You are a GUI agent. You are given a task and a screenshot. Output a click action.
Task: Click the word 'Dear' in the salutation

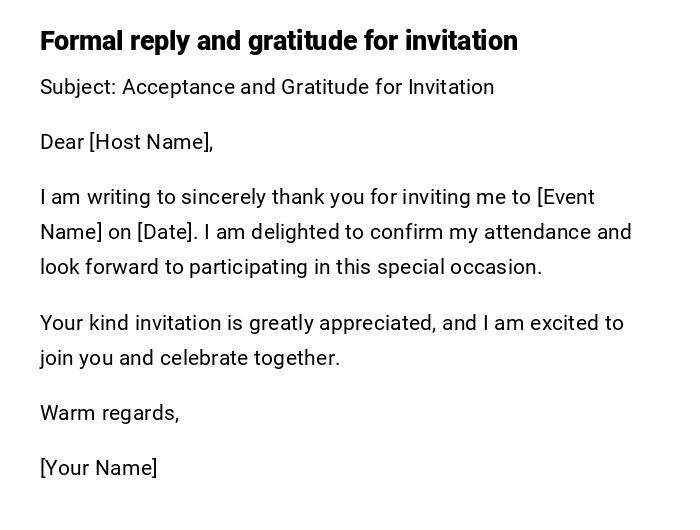(62, 142)
